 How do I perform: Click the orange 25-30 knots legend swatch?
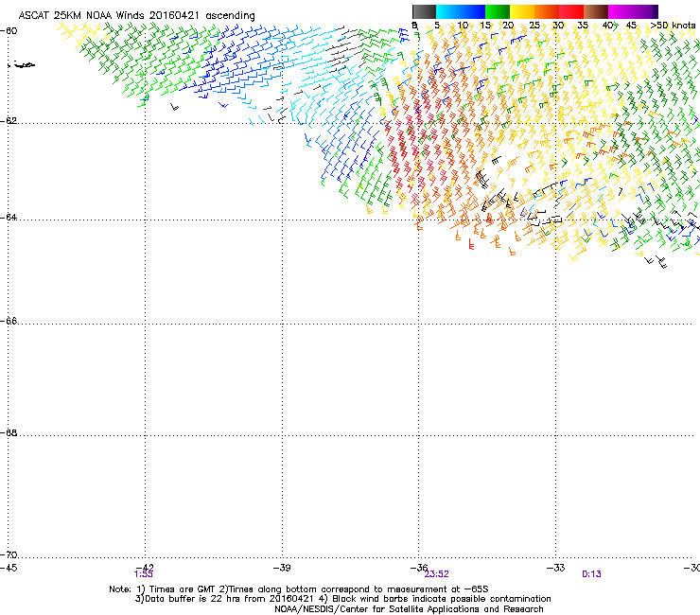click(547, 11)
